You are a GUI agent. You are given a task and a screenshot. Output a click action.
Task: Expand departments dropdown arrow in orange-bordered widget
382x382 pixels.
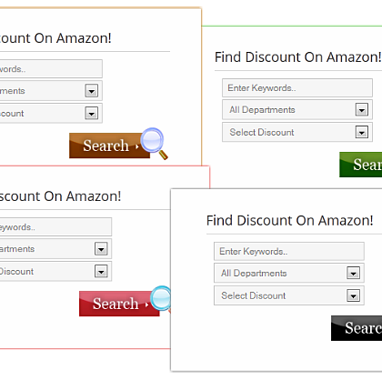tap(91, 91)
